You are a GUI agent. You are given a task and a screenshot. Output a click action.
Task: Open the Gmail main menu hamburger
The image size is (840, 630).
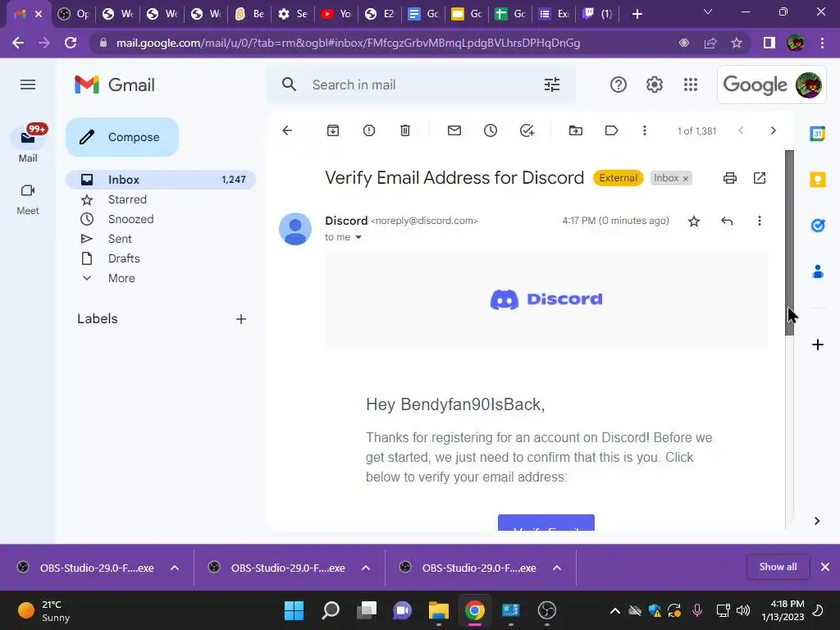[28, 84]
